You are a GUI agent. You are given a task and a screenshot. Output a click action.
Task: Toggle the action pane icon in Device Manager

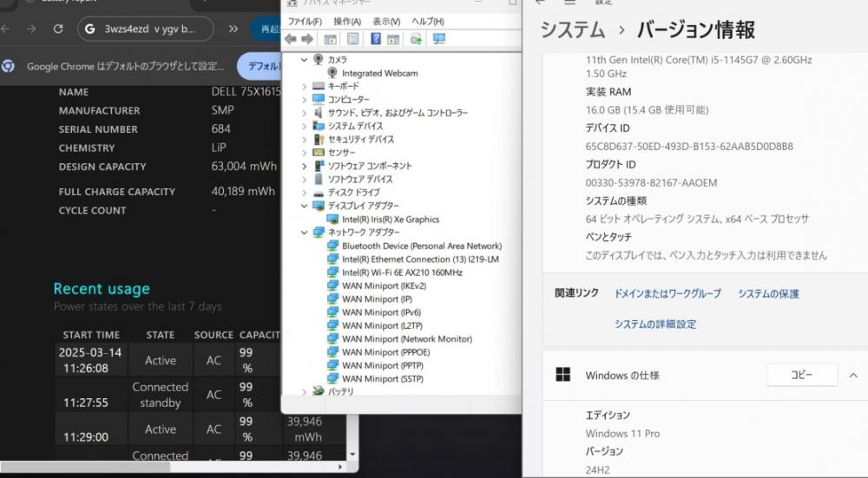pos(393,39)
